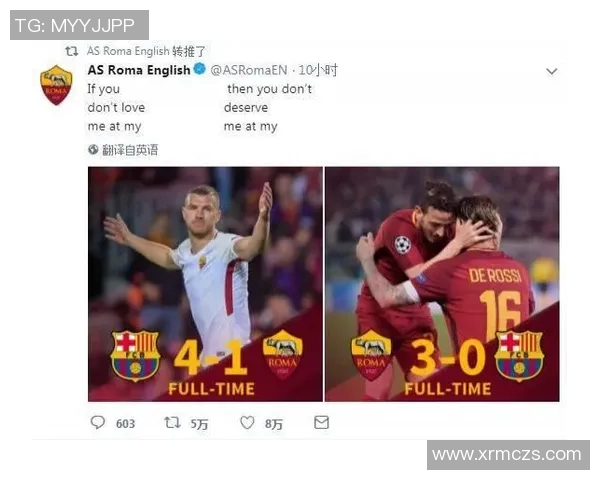Click the 10小时 timestamp
600x480 pixels.
pyautogui.click(x=318, y=70)
